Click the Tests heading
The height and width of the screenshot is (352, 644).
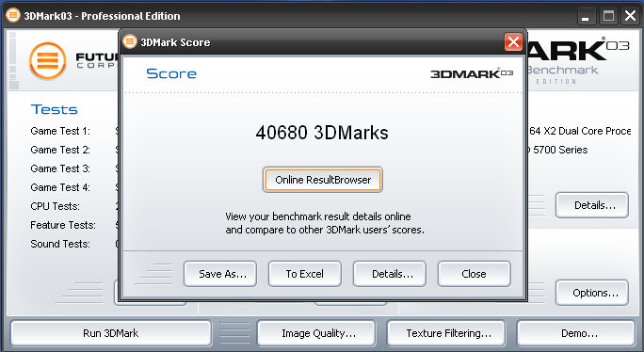(x=55, y=109)
